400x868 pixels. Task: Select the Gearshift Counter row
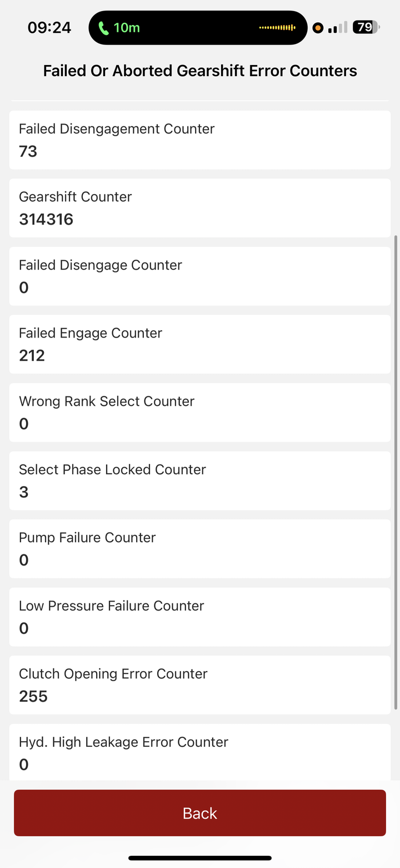pyautogui.click(x=200, y=208)
